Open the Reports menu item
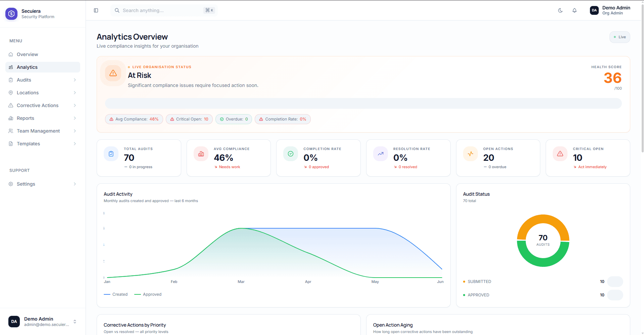Image resolution: width=644 pixels, height=335 pixels. pos(43,118)
